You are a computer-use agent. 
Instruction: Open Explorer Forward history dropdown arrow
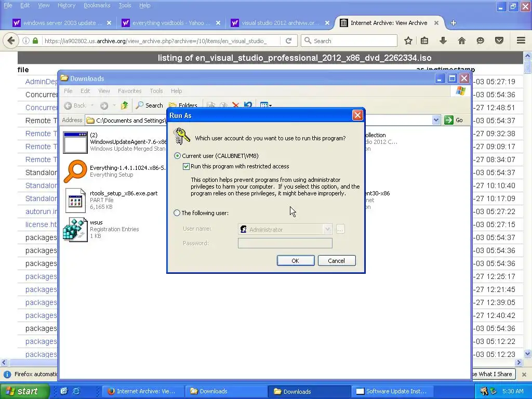(x=114, y=105)
